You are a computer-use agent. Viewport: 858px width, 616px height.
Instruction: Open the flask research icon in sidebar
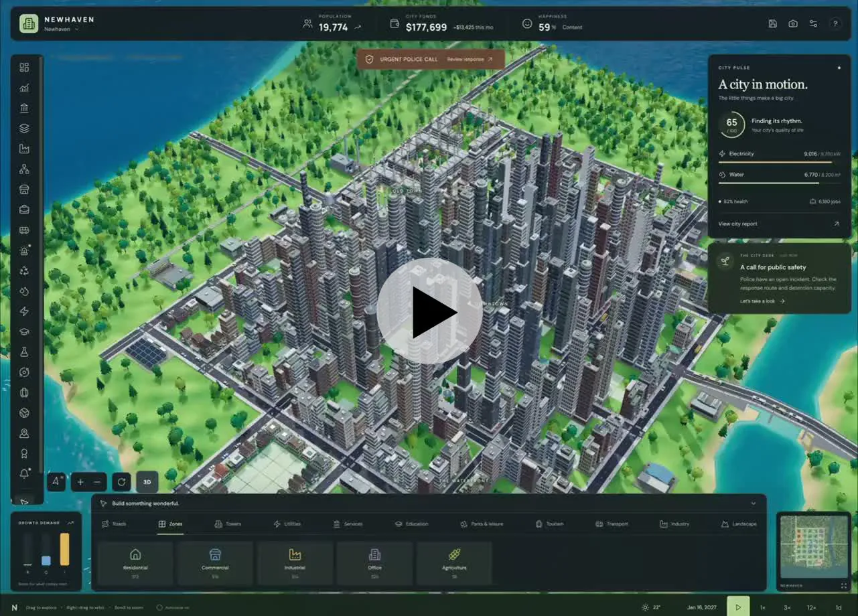tap(24, 352)
